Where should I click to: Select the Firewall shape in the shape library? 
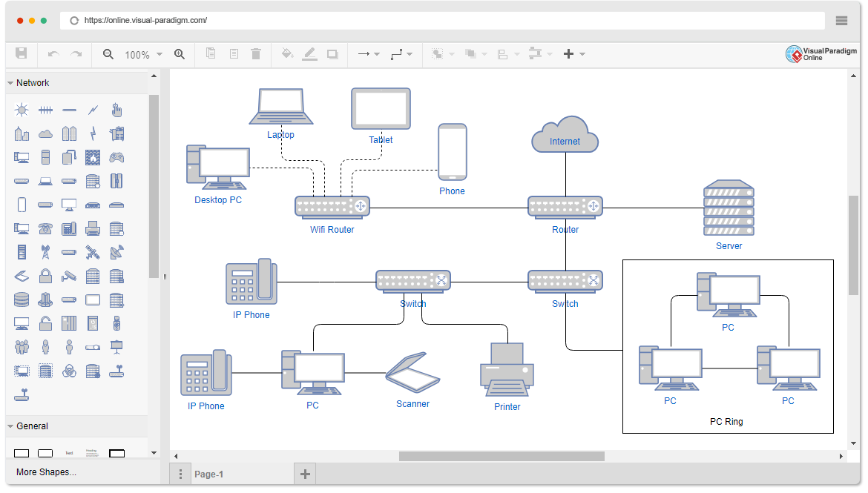(93, 157)
